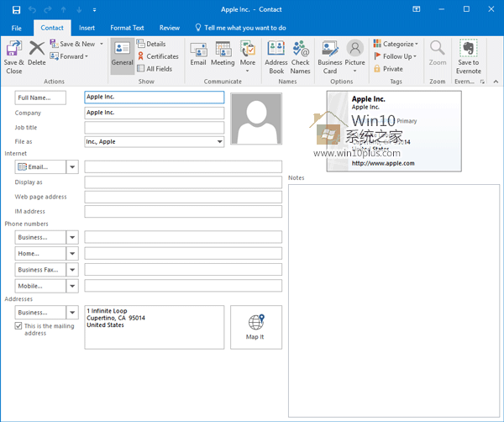Uncheck This is the mailing address
This screenshot has height=422, width=504.
click(18, 326)
